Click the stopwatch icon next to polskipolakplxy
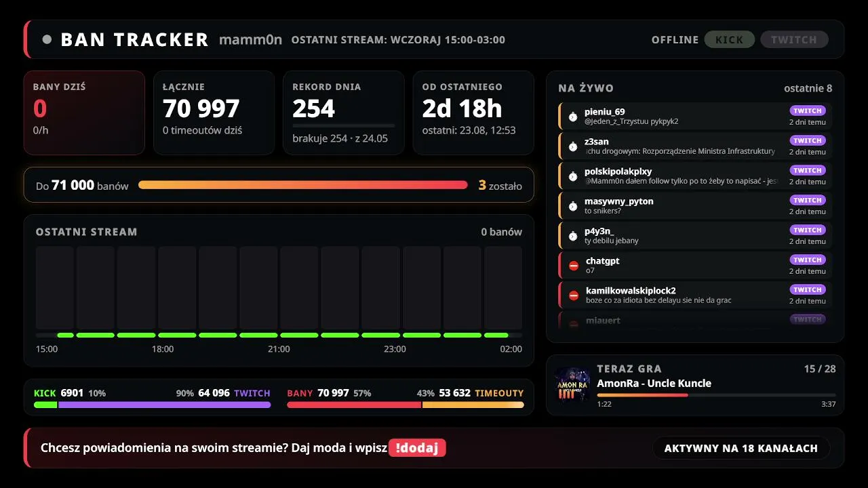 (573, 176)
